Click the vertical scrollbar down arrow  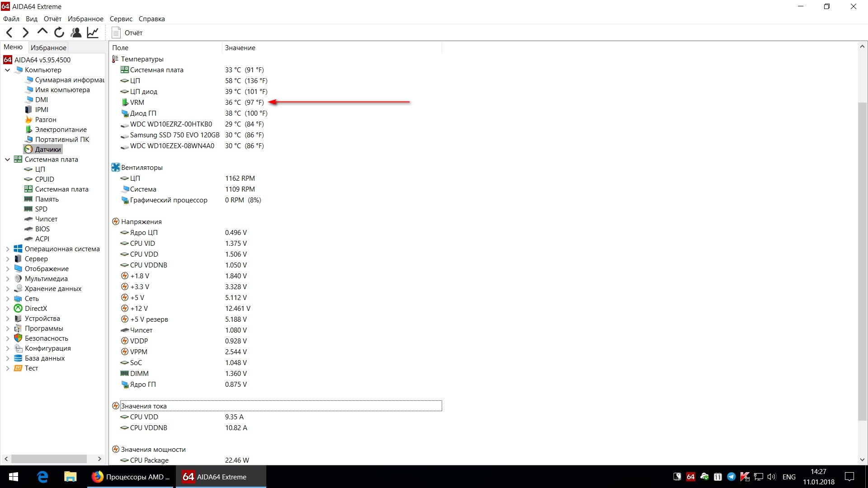(862, 460)
